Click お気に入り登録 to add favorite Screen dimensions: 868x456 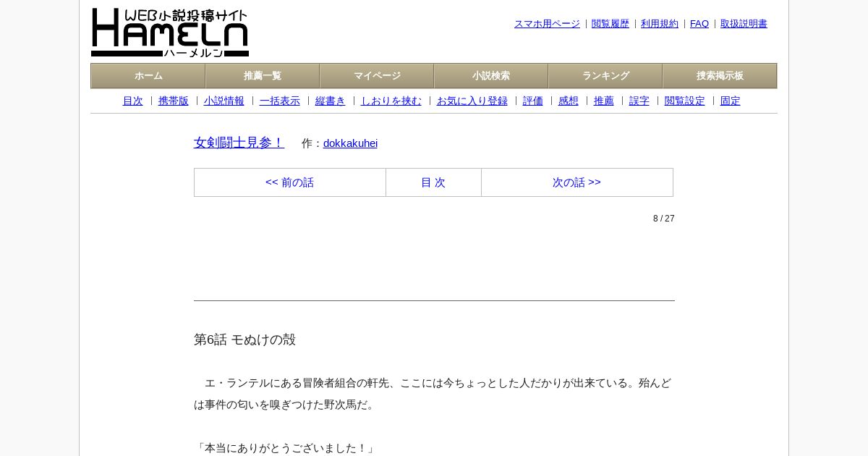pyautogui.click(x=472, y=101)
